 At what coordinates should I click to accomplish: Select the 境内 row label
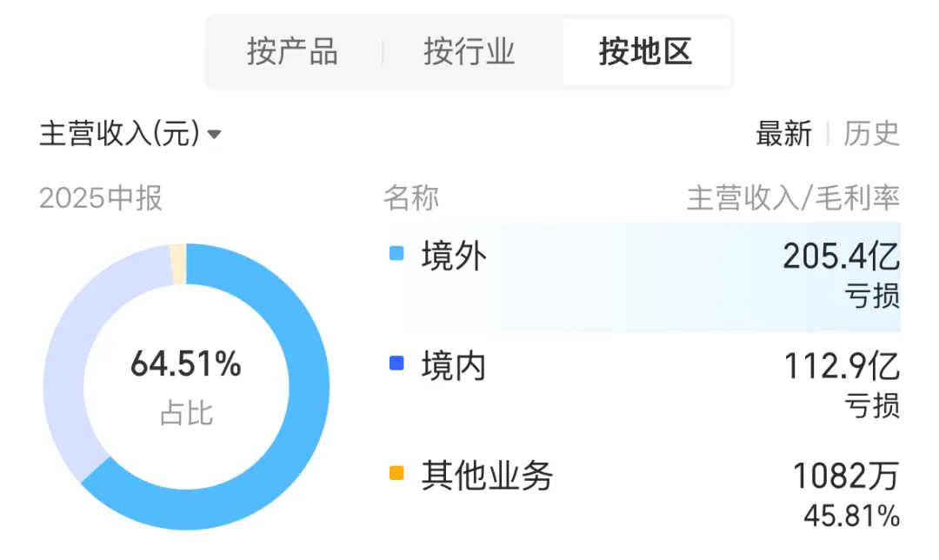point(454,365)
